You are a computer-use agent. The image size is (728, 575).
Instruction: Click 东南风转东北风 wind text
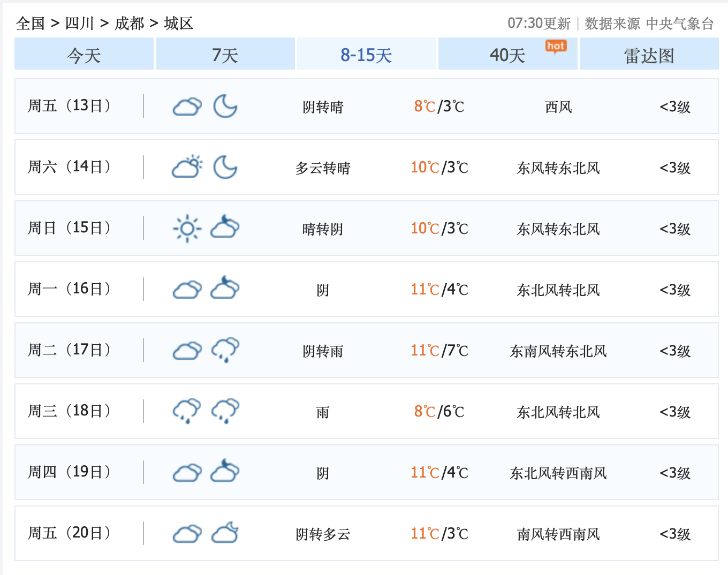(558, 351)
